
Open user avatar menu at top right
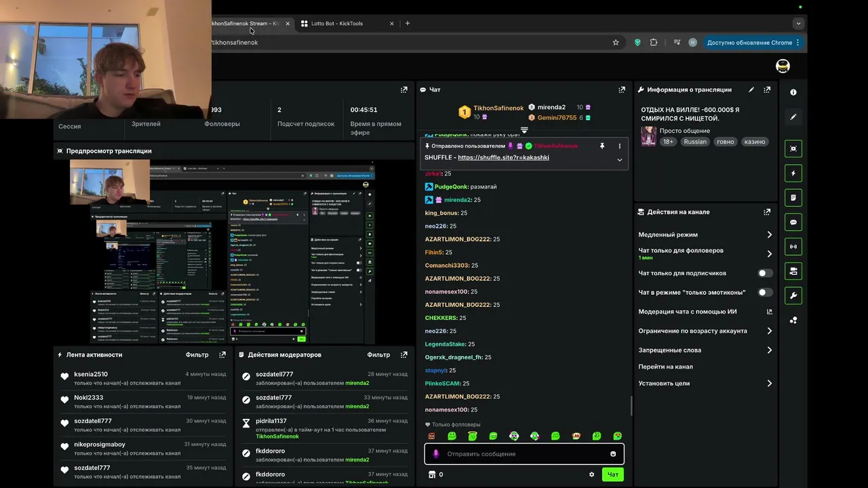[783, 66]
